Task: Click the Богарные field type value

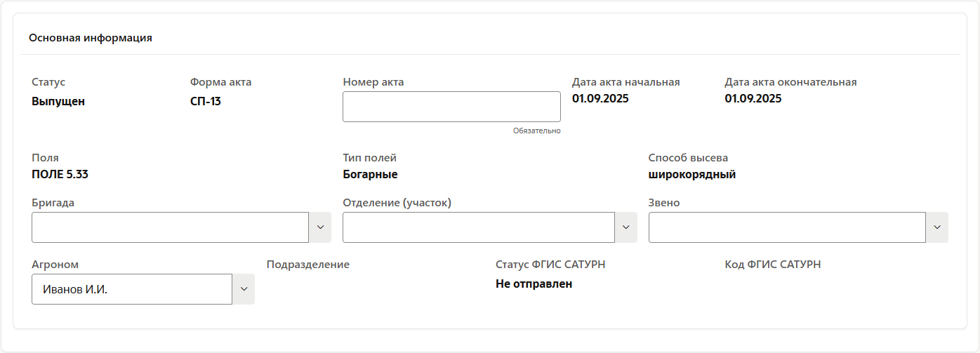Action: tap(370, 175)
